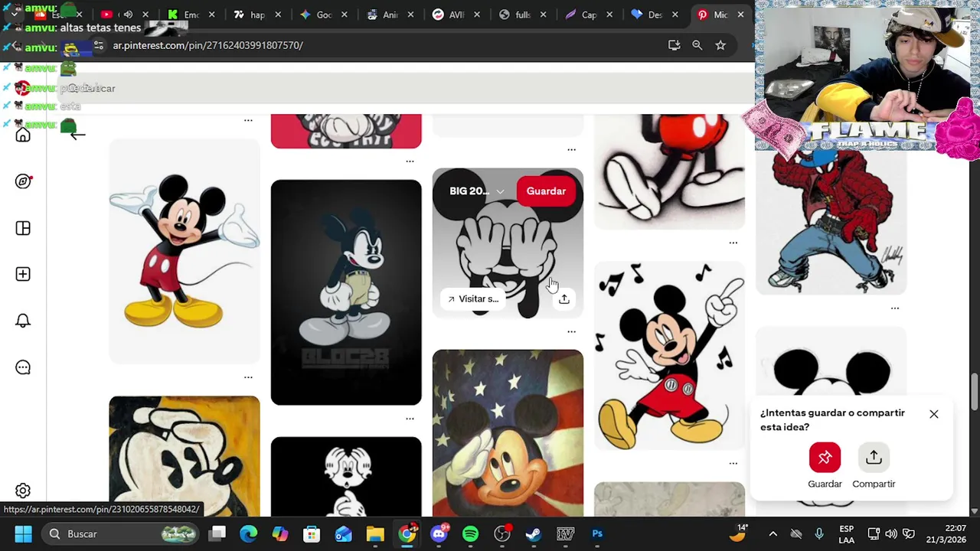Click the red Guardar pin icon in the popup
This screenshot has width=980, height=551.
tap(825, 458)
